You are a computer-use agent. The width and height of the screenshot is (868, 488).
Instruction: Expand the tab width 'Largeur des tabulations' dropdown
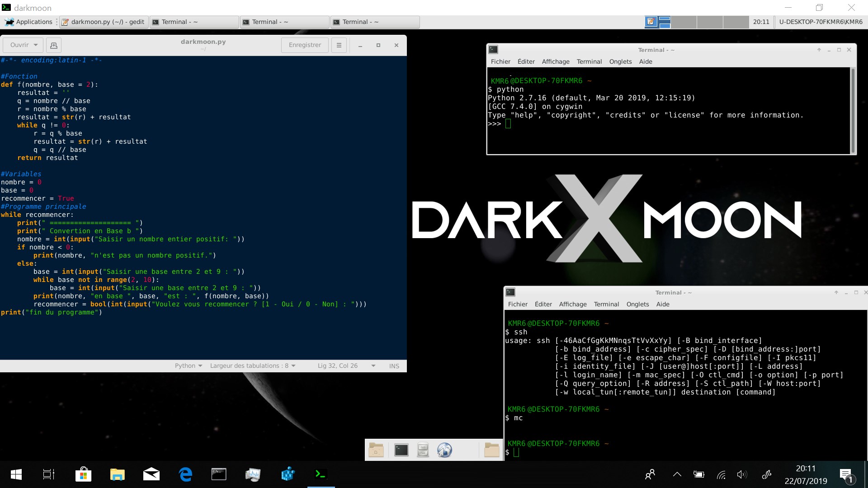point(252,366)
